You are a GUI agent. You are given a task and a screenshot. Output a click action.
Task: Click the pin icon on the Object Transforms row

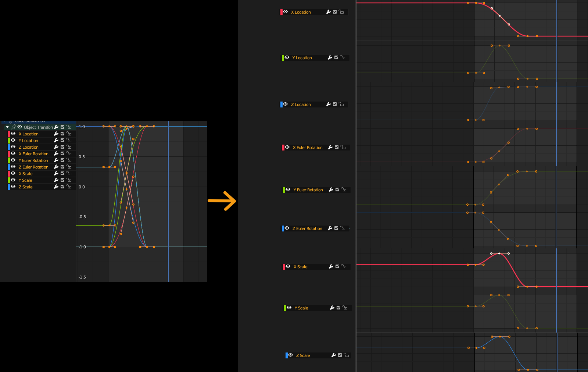tap(14, 127)
